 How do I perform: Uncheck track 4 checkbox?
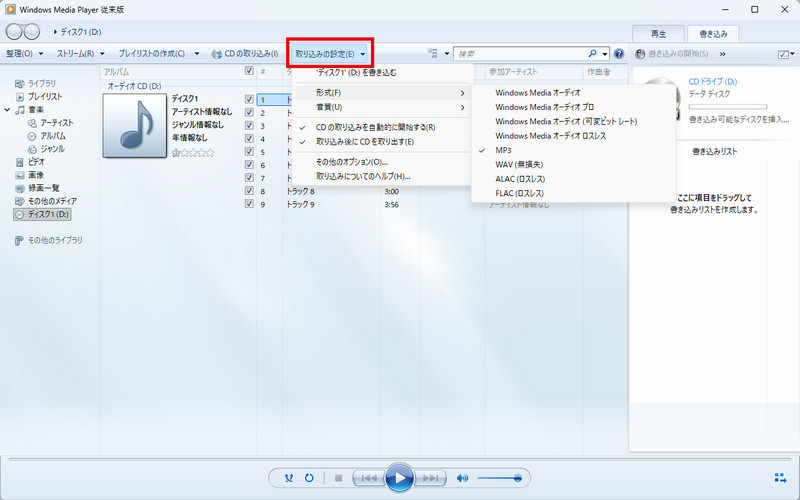pyautogui.click(x=249, y=138)
